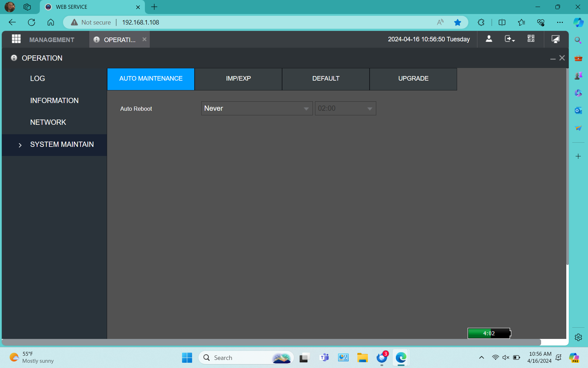The image size is (588, 368).
Task: Open the IMP/EXP tab
Action: 238,79
